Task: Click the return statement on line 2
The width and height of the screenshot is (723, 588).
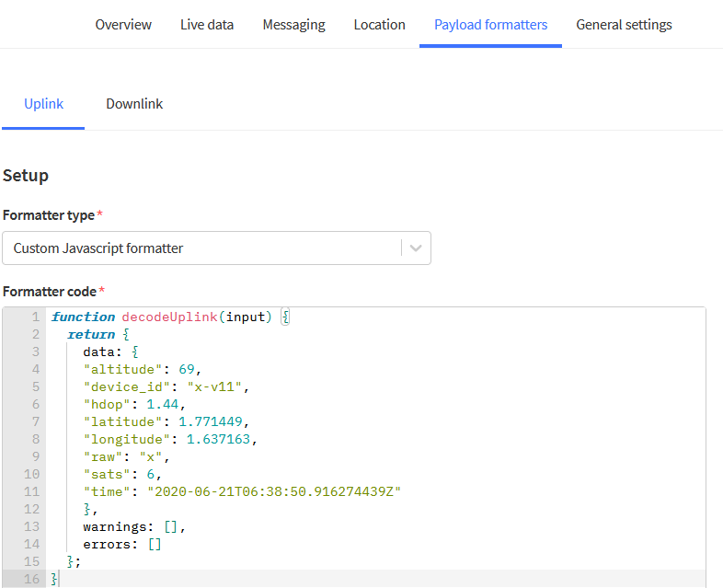Action: [x=98, y=334]
